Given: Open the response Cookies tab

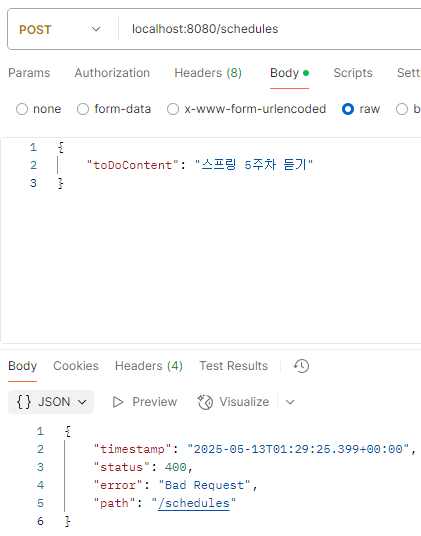Looking at the screenshot, I should point(76,366).
